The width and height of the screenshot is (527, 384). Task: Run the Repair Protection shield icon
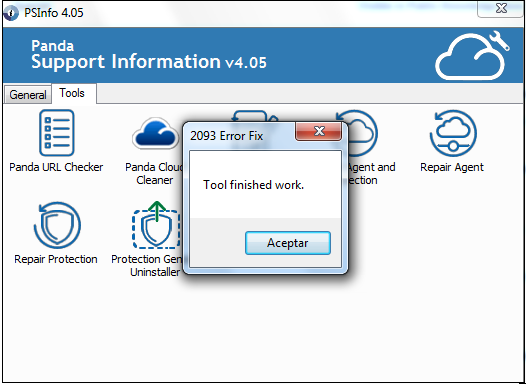tap(57, 225)
